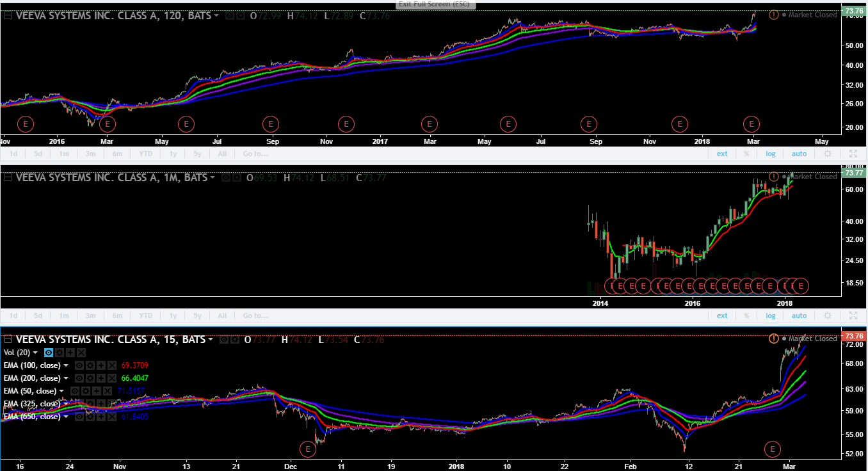Screen dimensions: 868x471
Task: Select 1y range under the 1M chart
Action: (x=173, y=315)
